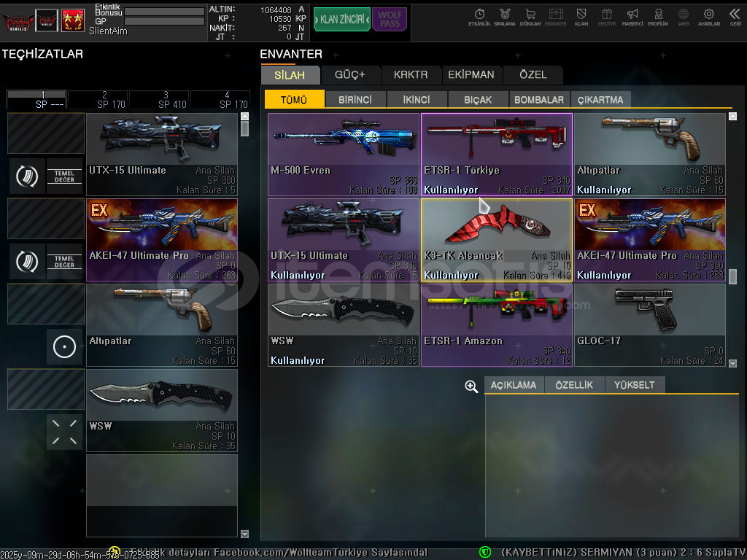The width and height of the screenshot is (747, 560).
Task: Click the UTX-15 magazine swap icon
Action: 27,176
